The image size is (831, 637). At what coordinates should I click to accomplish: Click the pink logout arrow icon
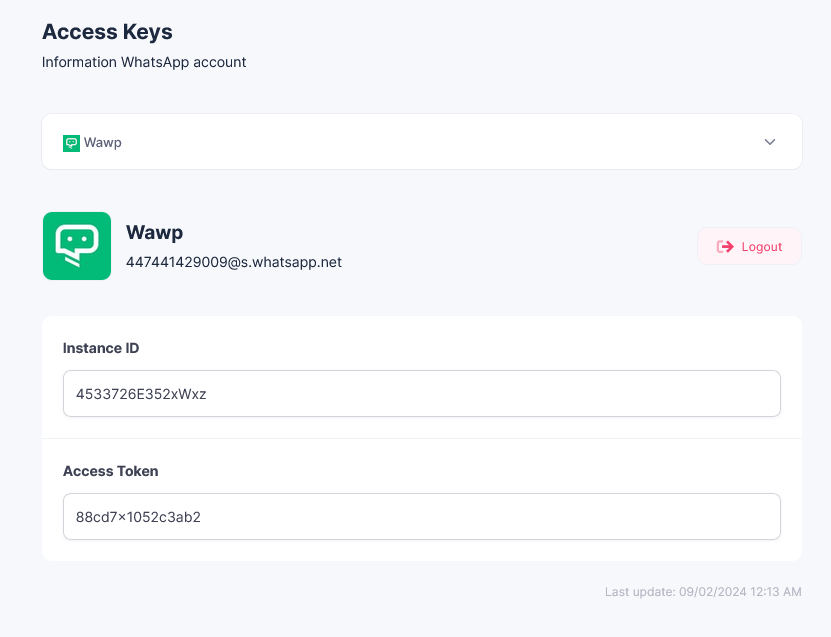pyautogui.click(x=725, y=247)
